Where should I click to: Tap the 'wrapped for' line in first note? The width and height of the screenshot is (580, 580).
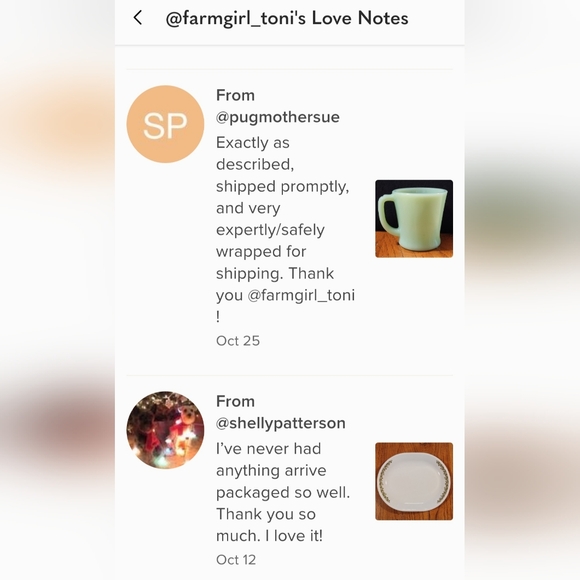pyautogui.click(x=261, y=252)
